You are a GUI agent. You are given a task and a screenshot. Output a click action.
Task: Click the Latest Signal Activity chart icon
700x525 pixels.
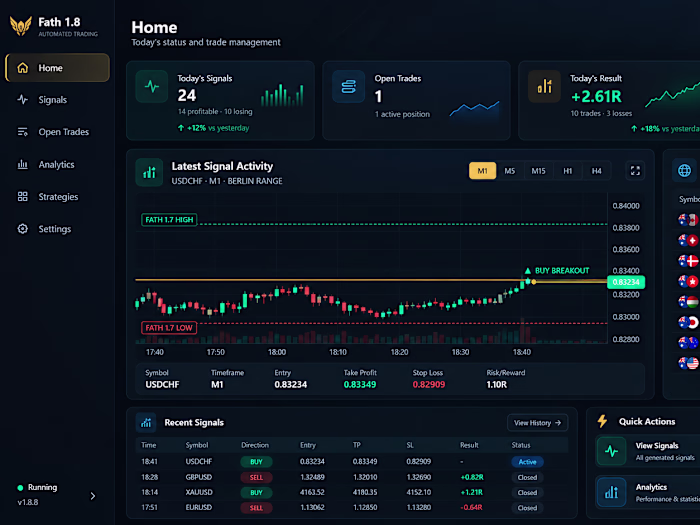pos(149,172)
